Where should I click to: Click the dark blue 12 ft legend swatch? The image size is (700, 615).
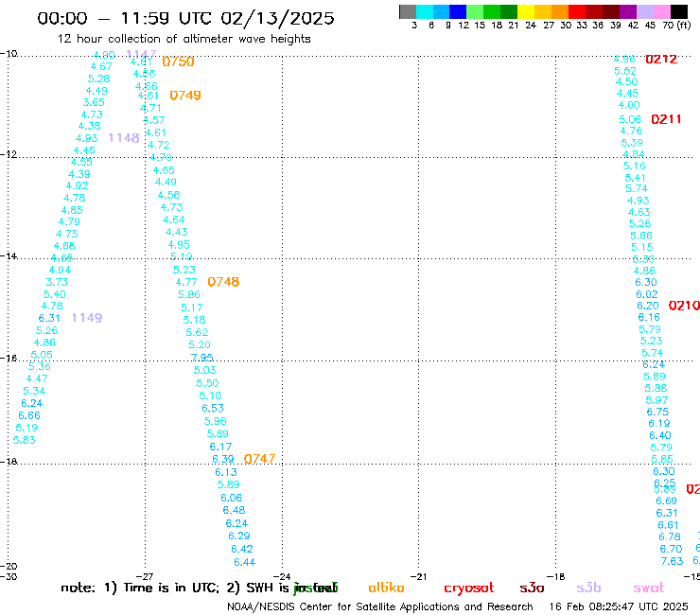click(x=458, y=11)
